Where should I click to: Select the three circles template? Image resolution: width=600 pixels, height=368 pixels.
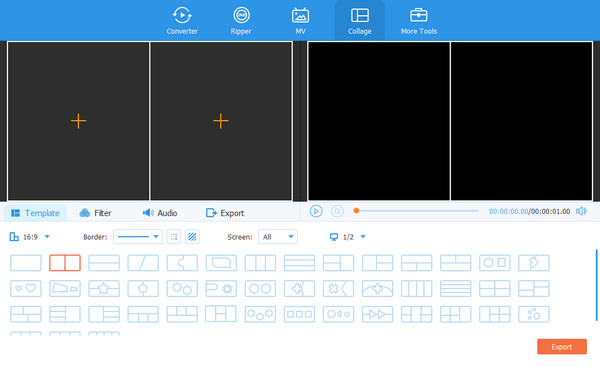click(x=260, y=314)
